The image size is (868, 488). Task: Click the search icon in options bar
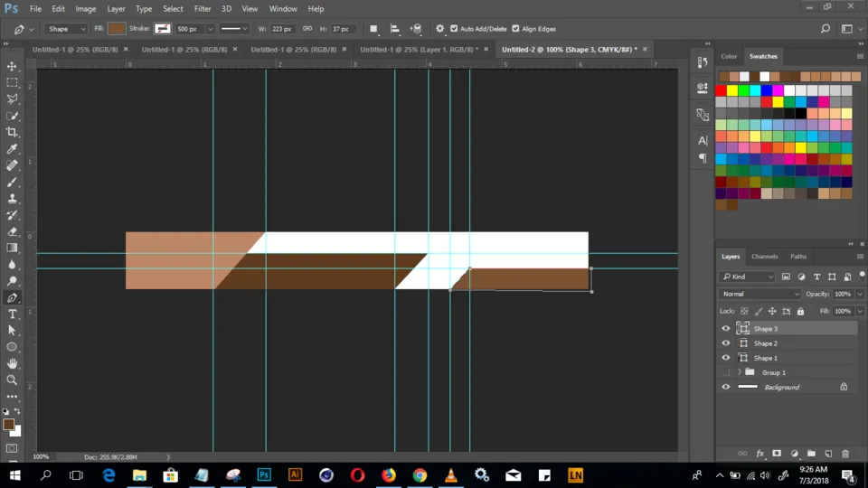(x=826, y=29)
